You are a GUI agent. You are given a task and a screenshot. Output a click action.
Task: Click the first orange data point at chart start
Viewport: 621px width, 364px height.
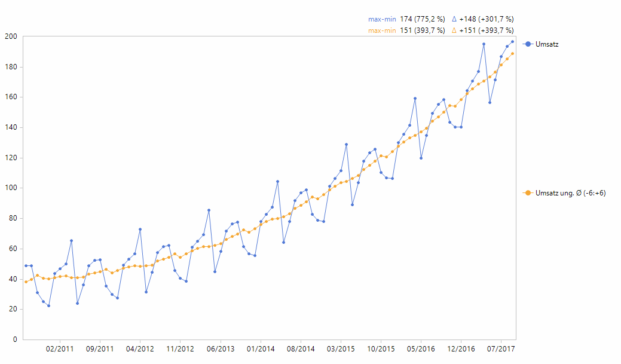pyautogui.click(x=26, y=282)
